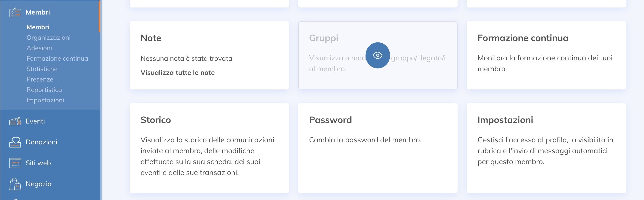
Task: Go to Adesioni submenu item
Action: [x=39, y=48]
